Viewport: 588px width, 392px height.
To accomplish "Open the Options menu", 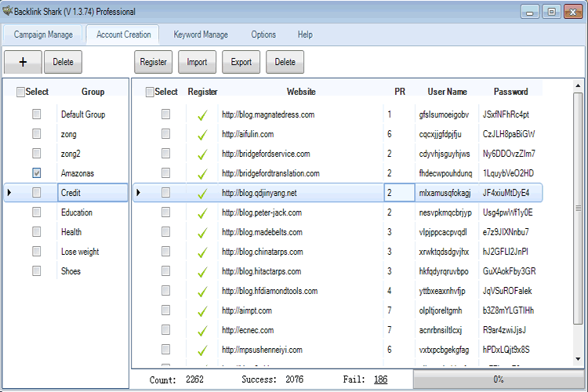I will pyautogui.click(x=263, y=34).
